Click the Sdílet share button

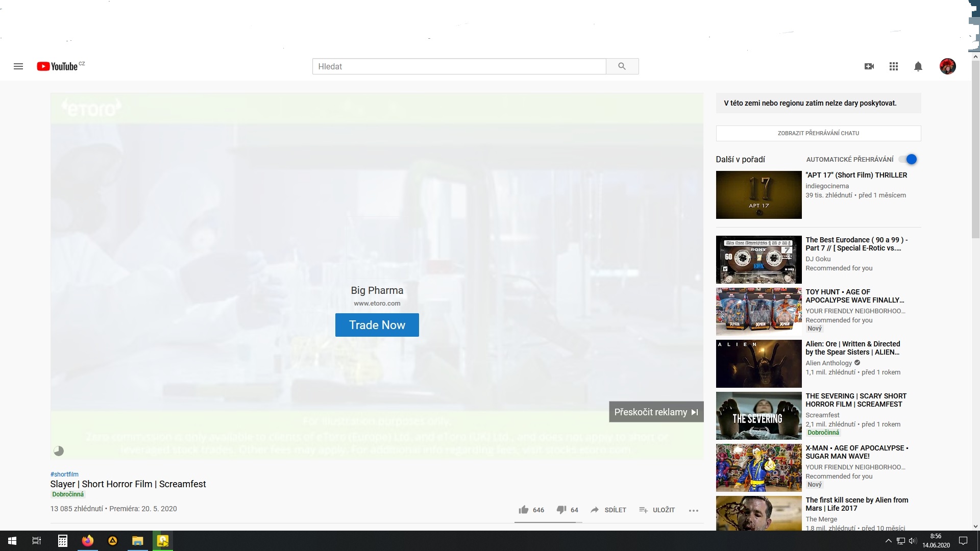pyautogui.click(x=608, y=510)
